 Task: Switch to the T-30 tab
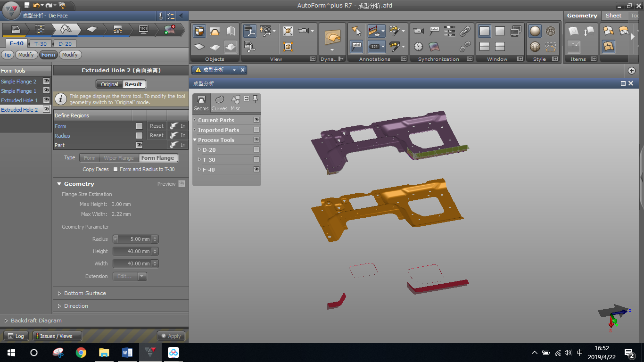[41, 44]
